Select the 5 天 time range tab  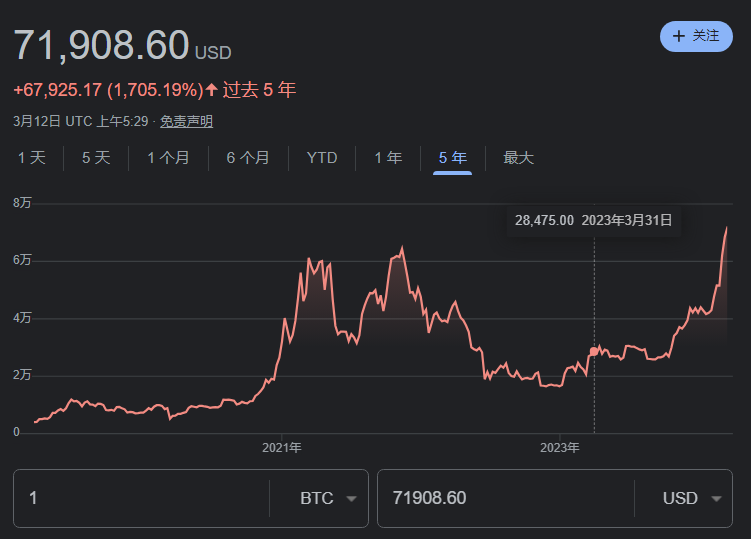coord(96,158)
